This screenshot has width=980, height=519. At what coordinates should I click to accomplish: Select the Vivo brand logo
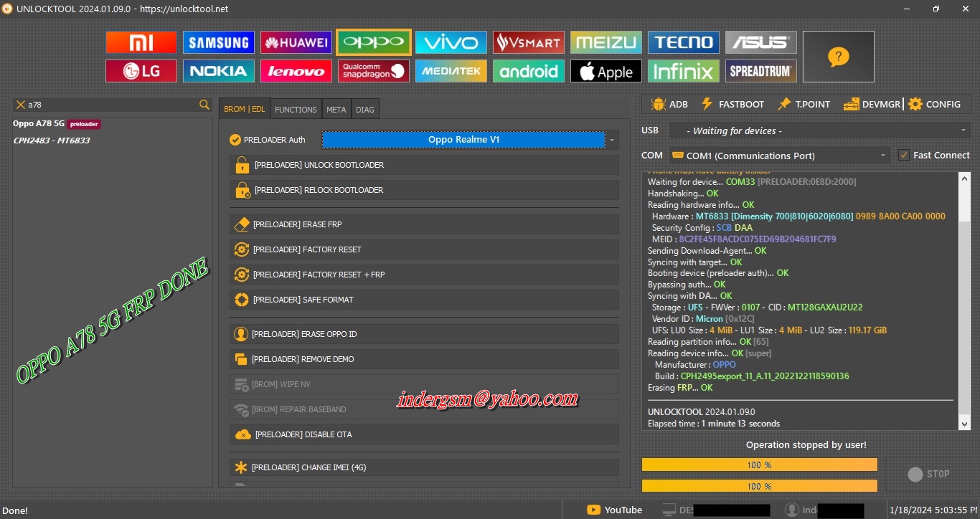(x=451, y=42)
